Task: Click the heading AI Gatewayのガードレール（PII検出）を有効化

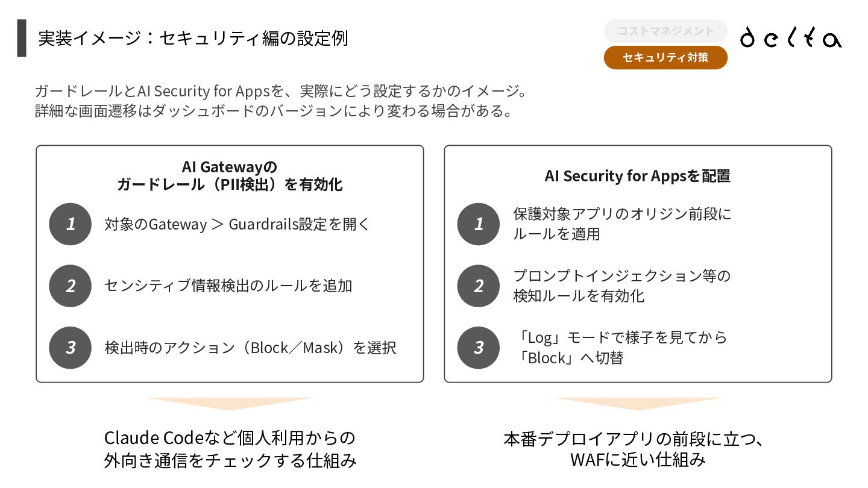Action: 230,175
